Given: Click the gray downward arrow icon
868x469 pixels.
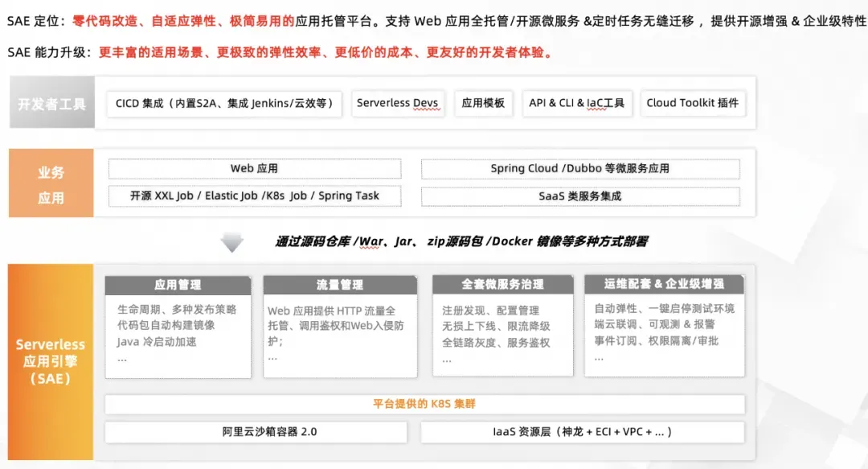Looking at the screenshot, I should (232, 242).
